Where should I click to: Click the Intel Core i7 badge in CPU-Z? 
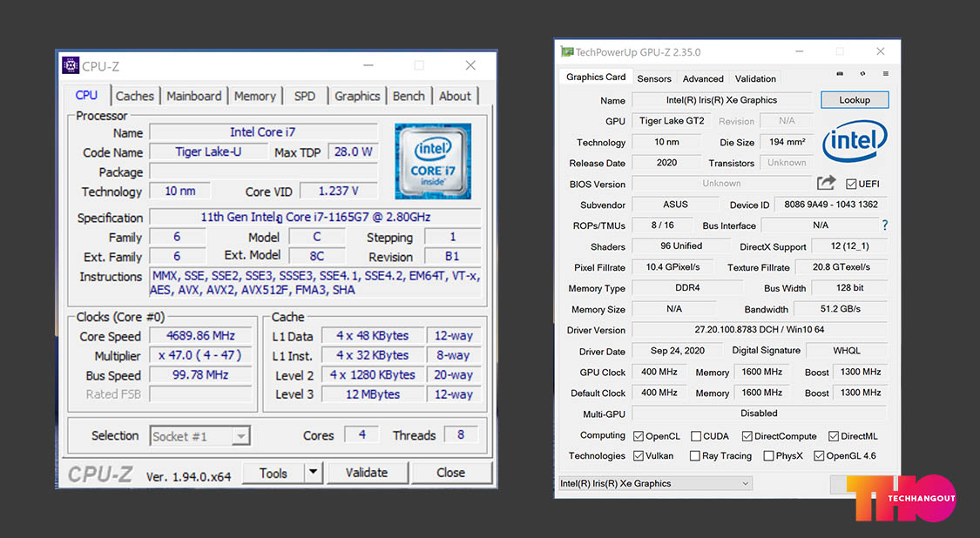pyautogui.click(x=432, y=161)
